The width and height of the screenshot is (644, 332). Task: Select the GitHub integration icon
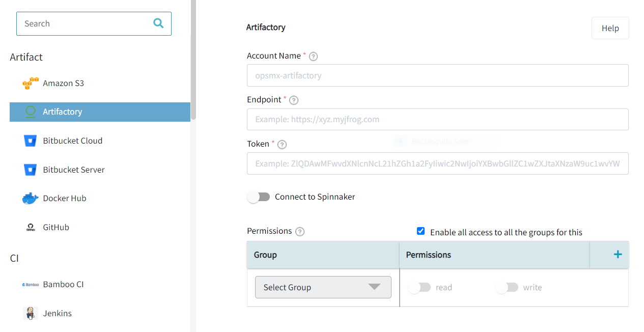tap(31, 227)
